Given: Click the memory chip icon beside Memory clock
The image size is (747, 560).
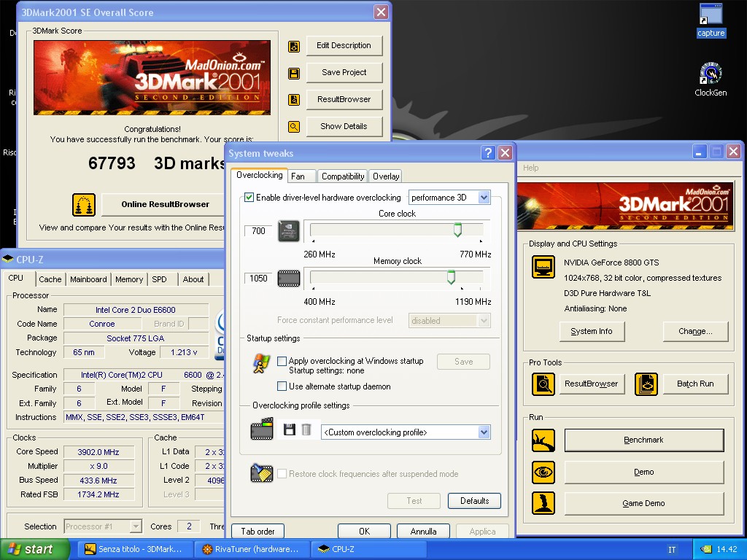Looking at the screenshot, I should 289,279.
